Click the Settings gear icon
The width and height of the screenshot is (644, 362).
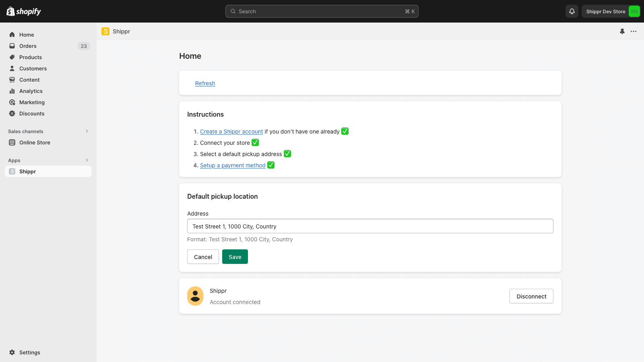pyautogui.click(x=12, y=352)
